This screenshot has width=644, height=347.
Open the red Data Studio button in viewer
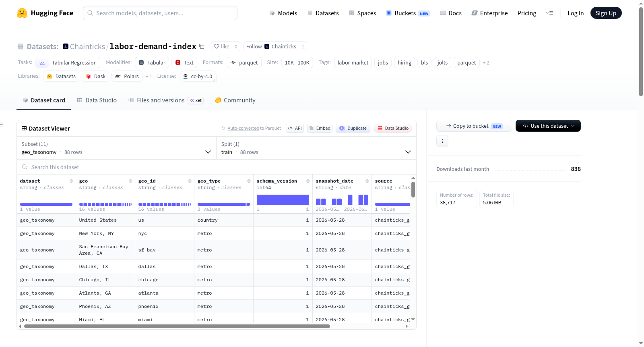(393, 128)
